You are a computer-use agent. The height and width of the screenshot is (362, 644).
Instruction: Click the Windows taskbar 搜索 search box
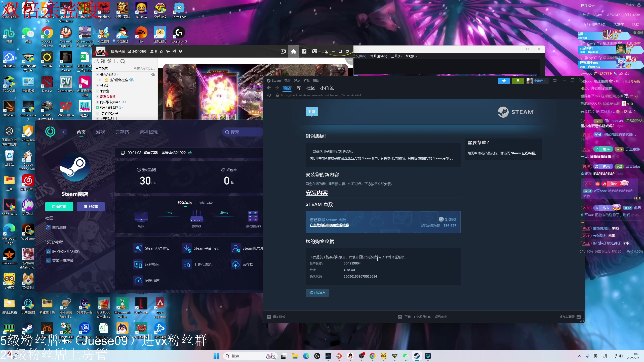[250, 356]
